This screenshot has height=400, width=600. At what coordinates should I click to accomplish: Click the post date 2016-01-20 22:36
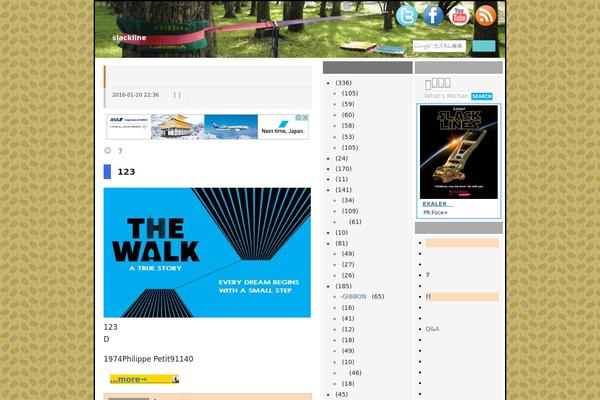(x=135, y=95)
